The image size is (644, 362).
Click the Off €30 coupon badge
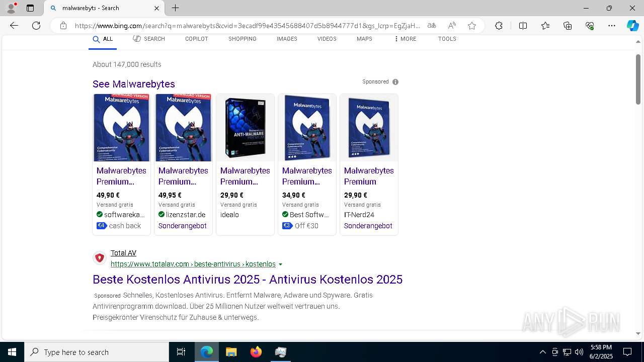(x=300, y=226)
